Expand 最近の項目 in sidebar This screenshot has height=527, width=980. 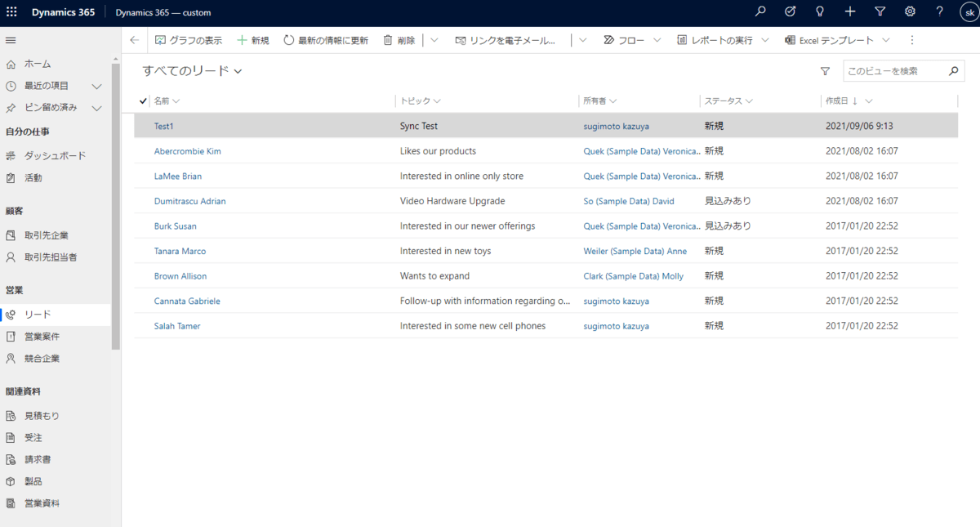[96, 86]
